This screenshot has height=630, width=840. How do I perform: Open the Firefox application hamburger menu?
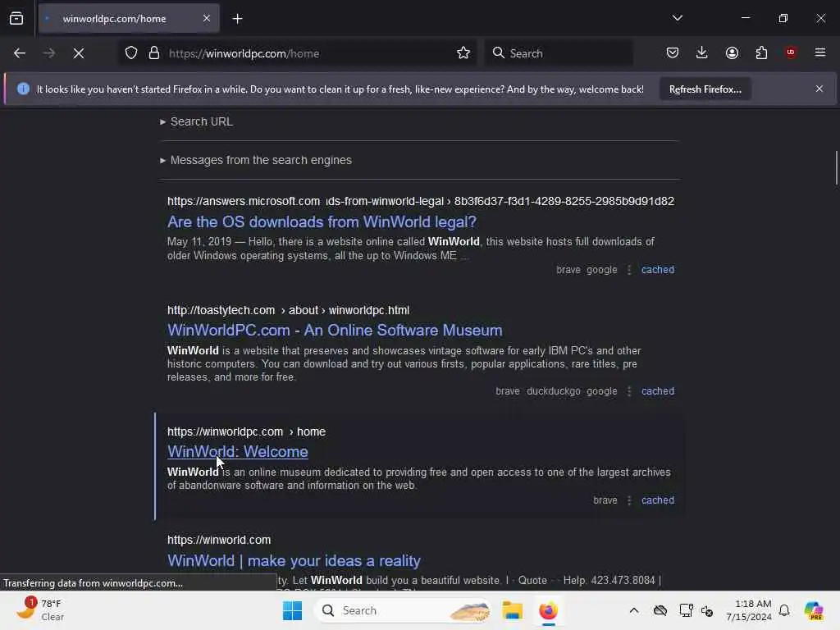coord(819,53)
